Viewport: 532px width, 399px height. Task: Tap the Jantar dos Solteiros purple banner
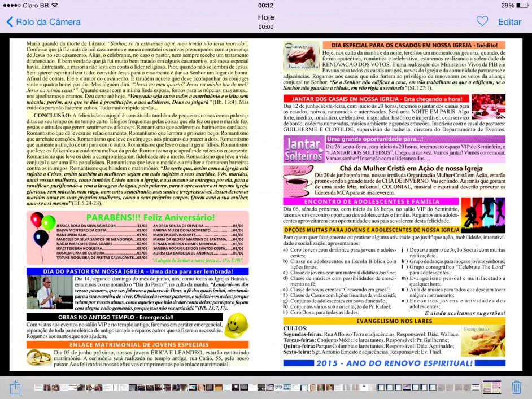(303, 148)
